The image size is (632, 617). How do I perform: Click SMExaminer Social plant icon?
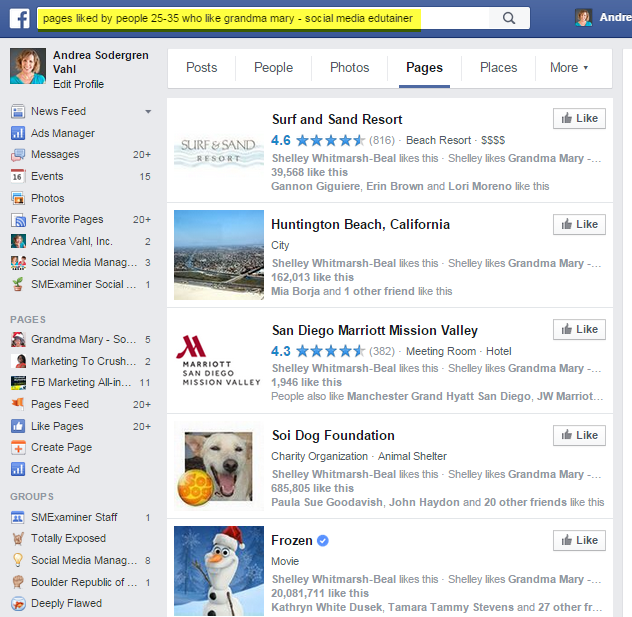[18, 284]
